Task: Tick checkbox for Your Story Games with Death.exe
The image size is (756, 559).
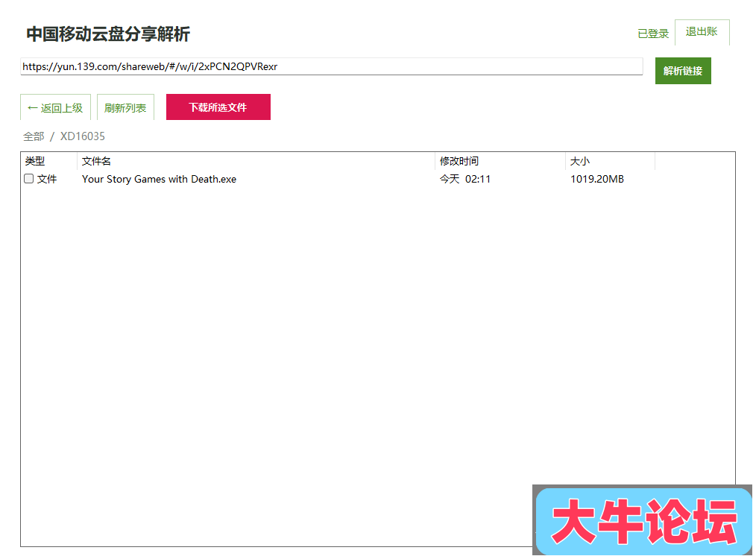Action: click(x=29, y=179)
